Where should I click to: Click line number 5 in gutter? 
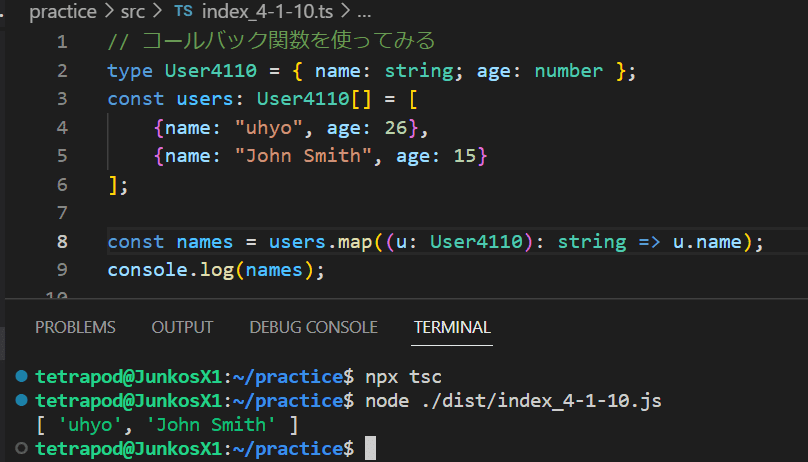62,156
